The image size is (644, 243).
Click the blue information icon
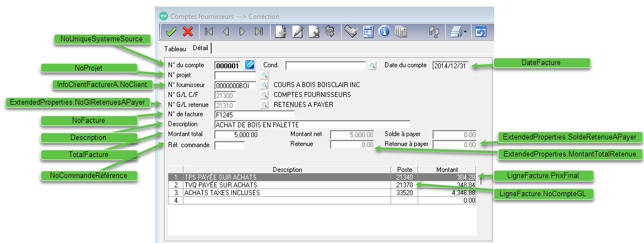click(x=385, y=32)
